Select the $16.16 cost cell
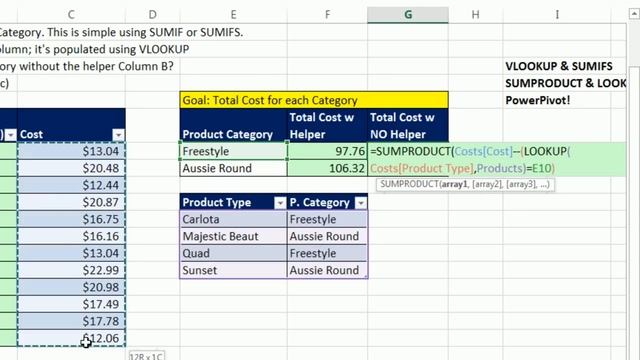 71,236
